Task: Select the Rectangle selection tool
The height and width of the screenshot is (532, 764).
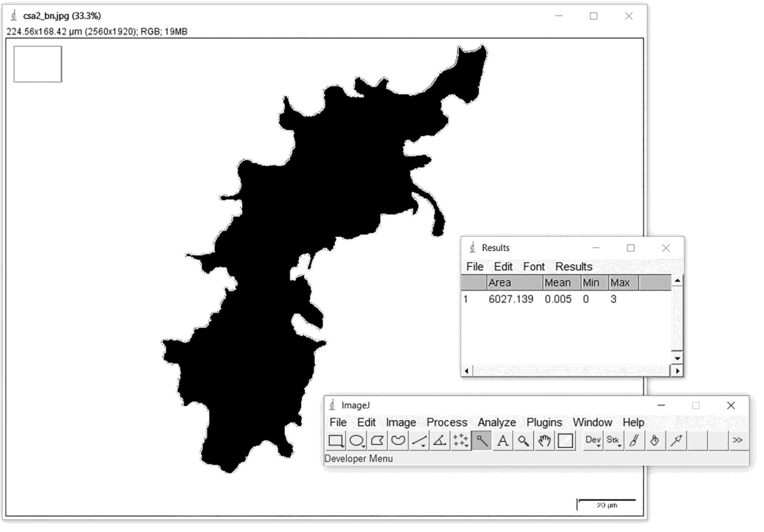Action: 336,441
